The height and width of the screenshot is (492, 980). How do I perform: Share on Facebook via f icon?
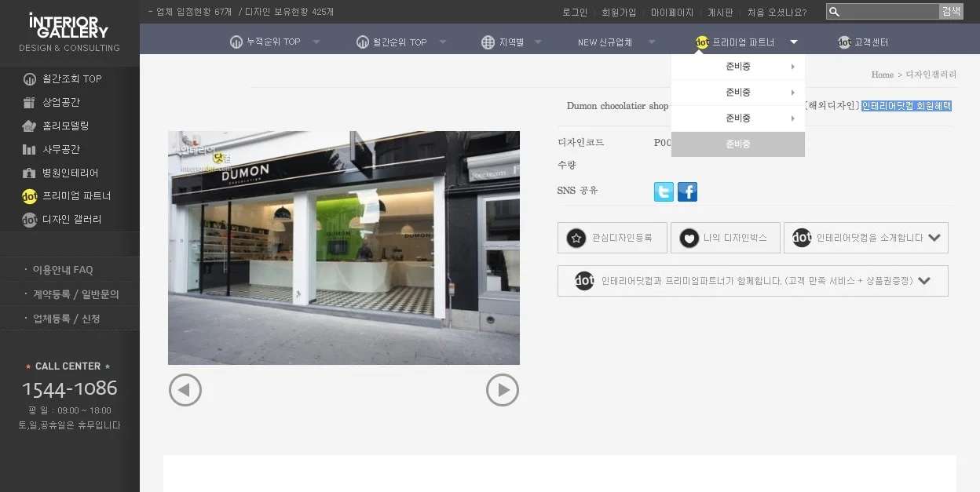[687, 192]
